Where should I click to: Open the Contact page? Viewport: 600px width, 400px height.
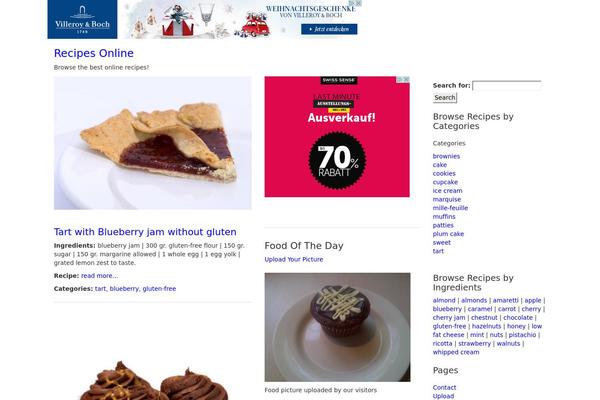click(x=444, y=387)
